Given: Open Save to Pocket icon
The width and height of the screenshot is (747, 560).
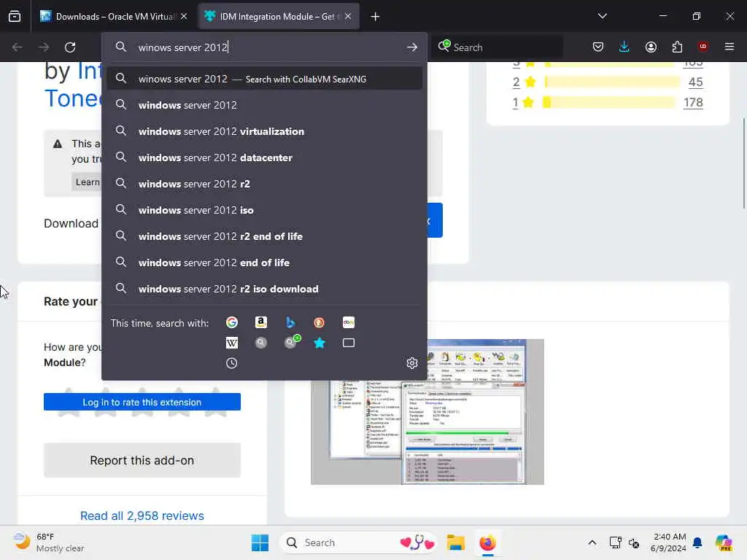Looking at the screenshot, I should (598, 47).
